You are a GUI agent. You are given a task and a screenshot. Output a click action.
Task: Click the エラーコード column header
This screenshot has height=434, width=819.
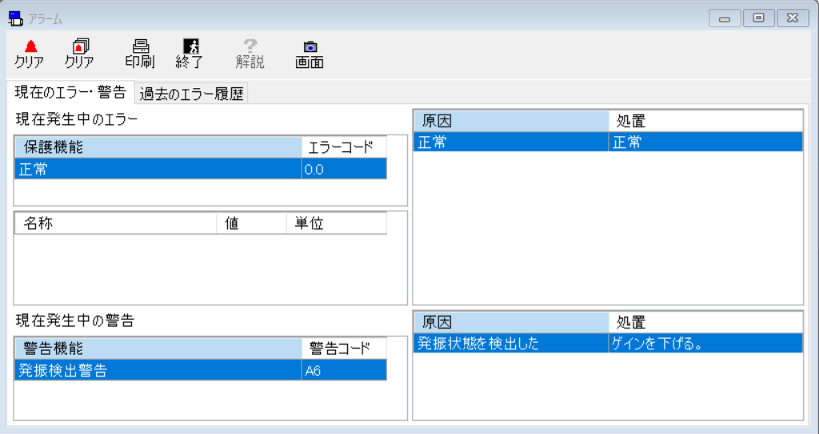(343, 147)
